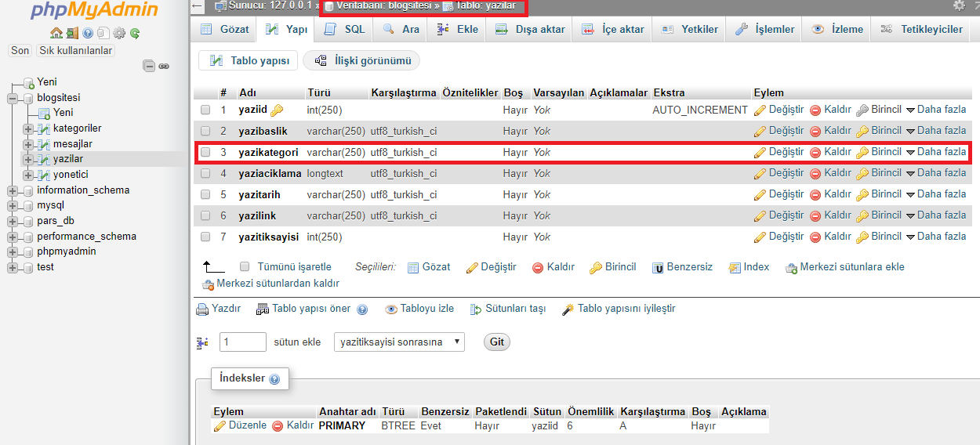Check the yazitarih row checkbox
Viewport: 980px width, 445px height.
coord(205,194)
